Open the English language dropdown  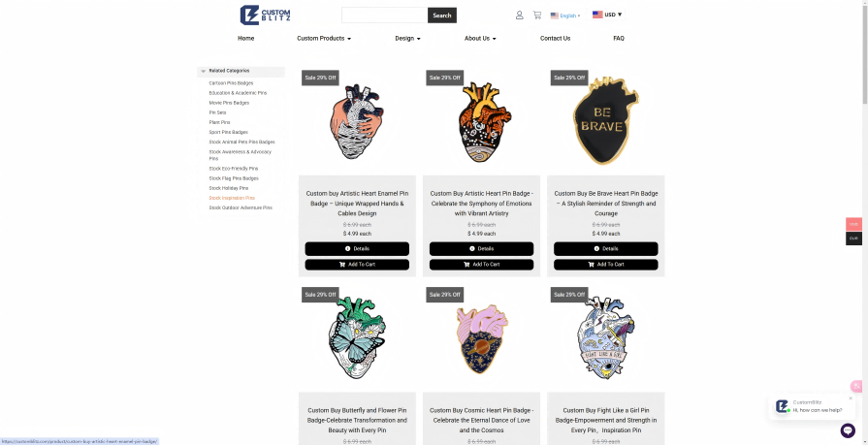click(x=565, y=16)
